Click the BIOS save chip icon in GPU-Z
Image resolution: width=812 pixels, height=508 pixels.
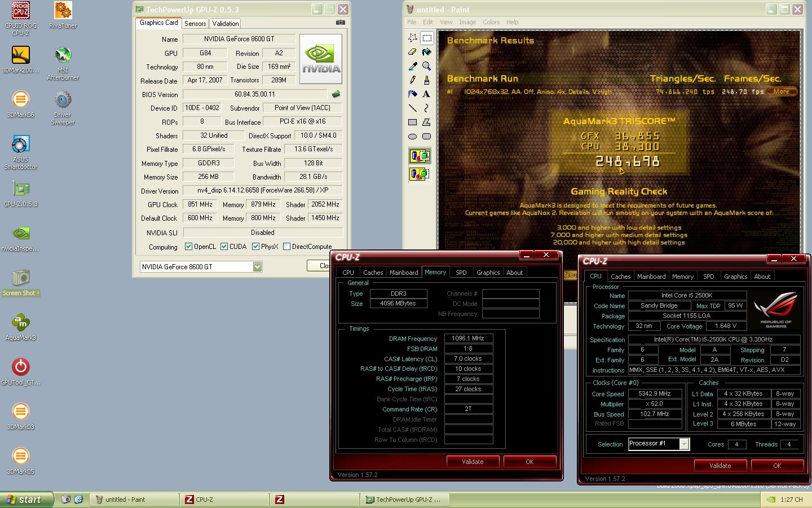click(x=336, y=94)
